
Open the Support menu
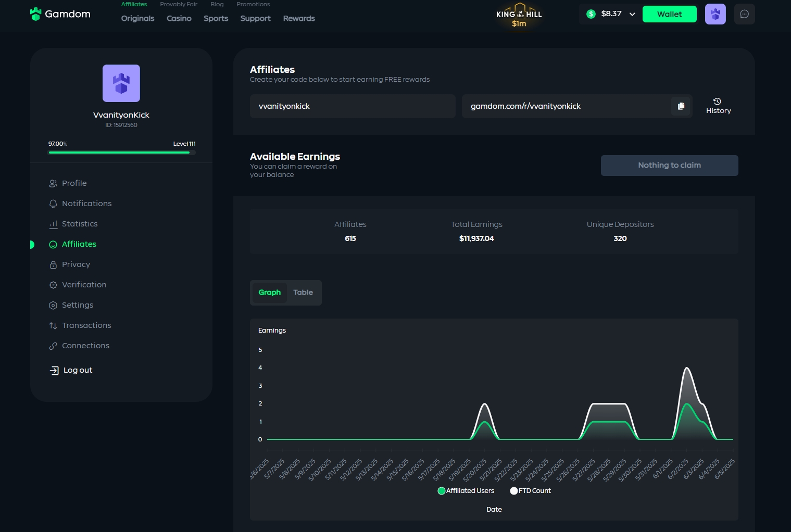tap(256, 18)
